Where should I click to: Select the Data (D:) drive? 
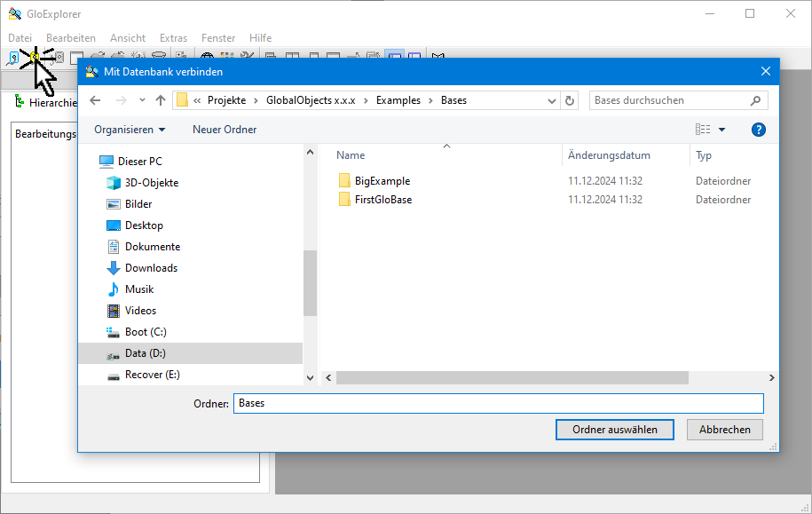point(191,352)
